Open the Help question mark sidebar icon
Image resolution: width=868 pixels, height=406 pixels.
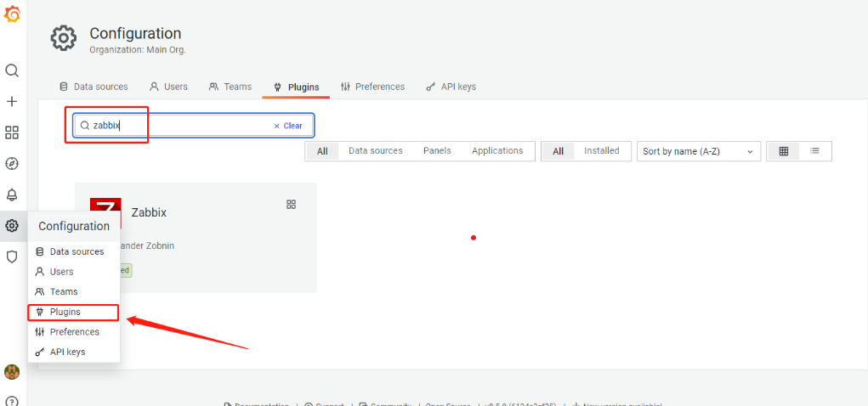click(x=12, y=400)
